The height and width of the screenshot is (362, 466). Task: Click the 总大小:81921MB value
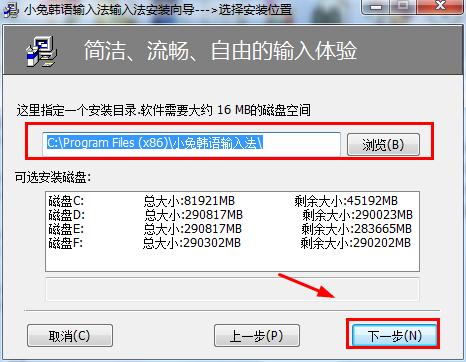[x=189, y=201]
